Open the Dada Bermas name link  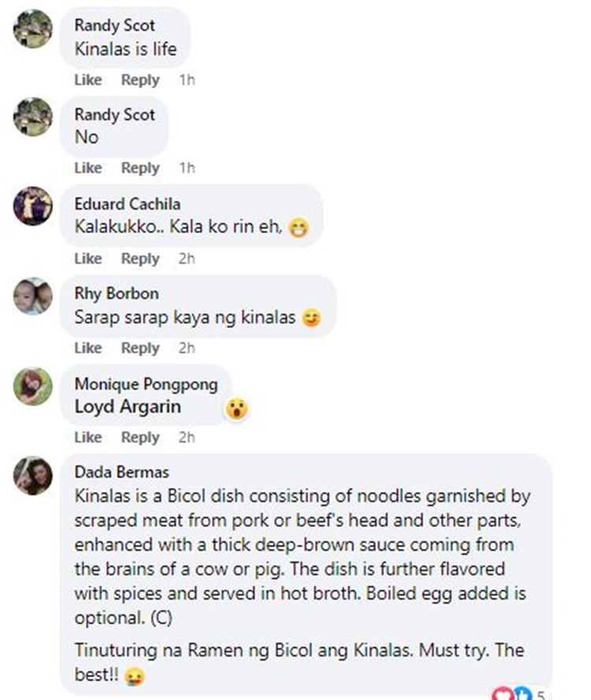coord(121,472)
